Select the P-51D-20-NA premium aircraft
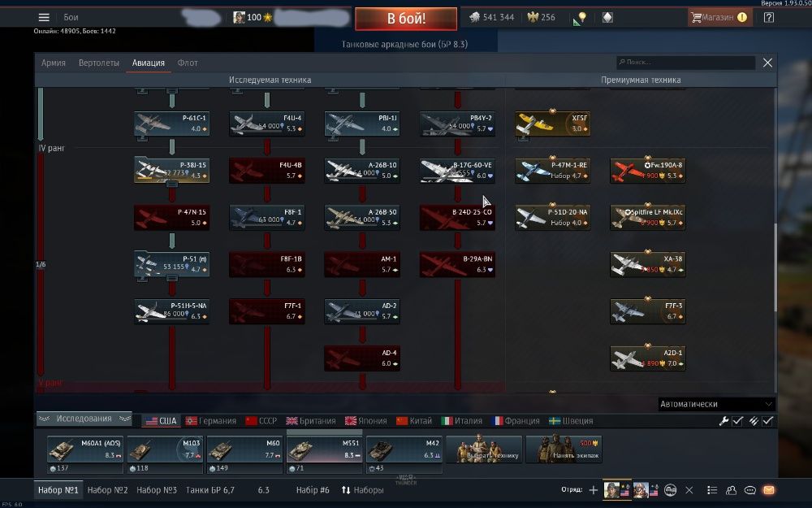This screenshot has height=508, width=812. [x=552, y=218]
